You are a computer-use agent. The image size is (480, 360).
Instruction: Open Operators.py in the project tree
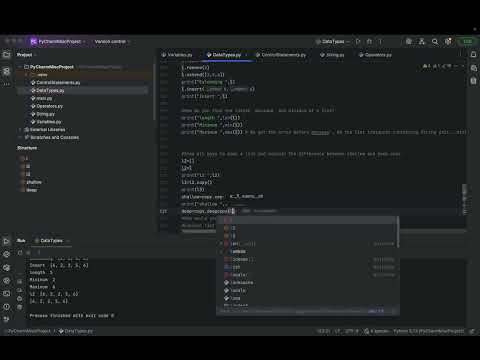tap(50, 106)
